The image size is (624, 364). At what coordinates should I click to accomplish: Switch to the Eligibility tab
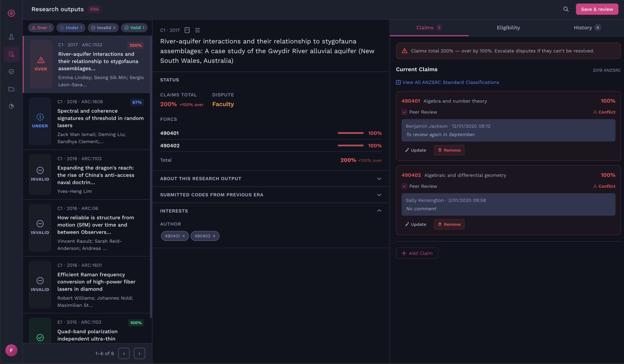(x=508, y=28)
